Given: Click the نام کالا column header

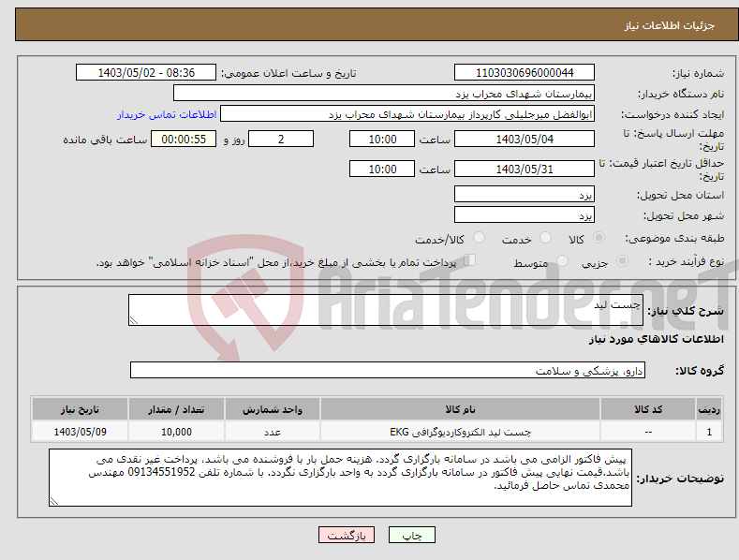Looking at the screenshot, I should [460, 409].
